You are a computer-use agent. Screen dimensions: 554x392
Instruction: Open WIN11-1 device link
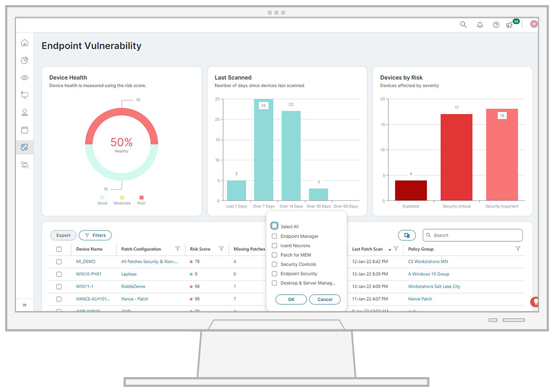pos(85,286)
